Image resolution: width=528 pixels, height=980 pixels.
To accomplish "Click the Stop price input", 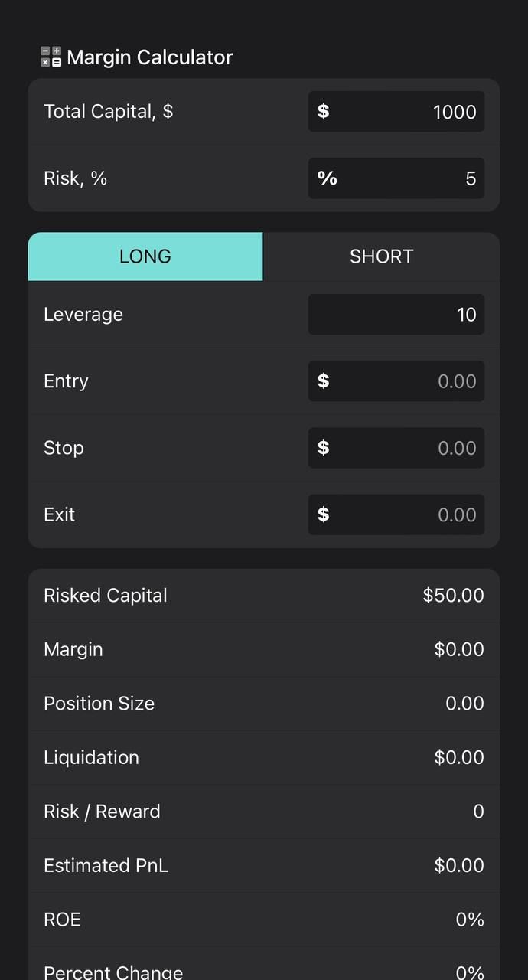I will 413,448.
